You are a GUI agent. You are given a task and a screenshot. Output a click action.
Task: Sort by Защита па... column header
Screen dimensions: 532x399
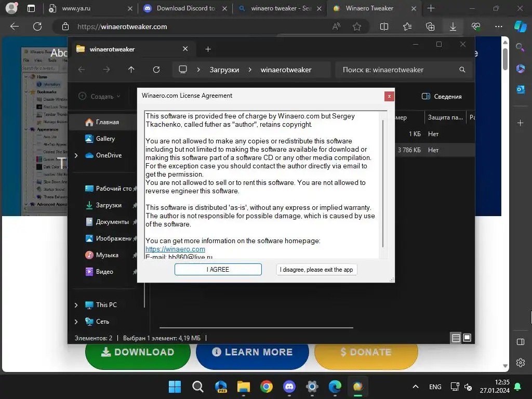(445, 117)
